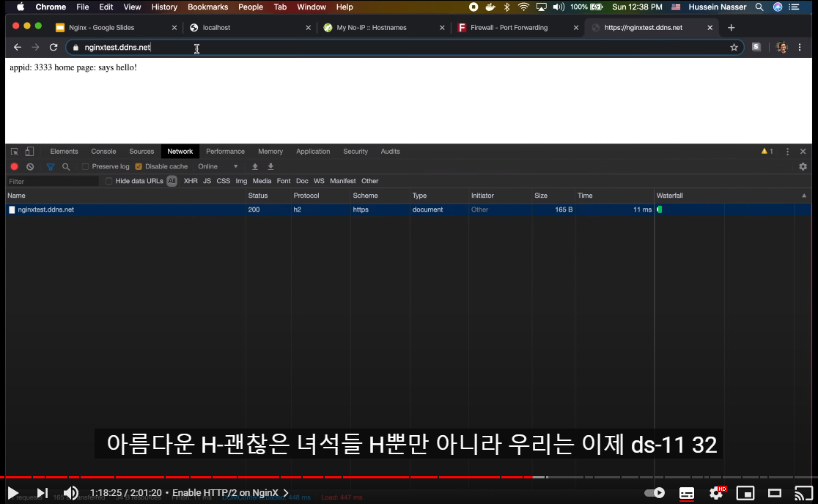Sort by Waterfall column arrow
818x504 pixels.
tap(804, 196)
